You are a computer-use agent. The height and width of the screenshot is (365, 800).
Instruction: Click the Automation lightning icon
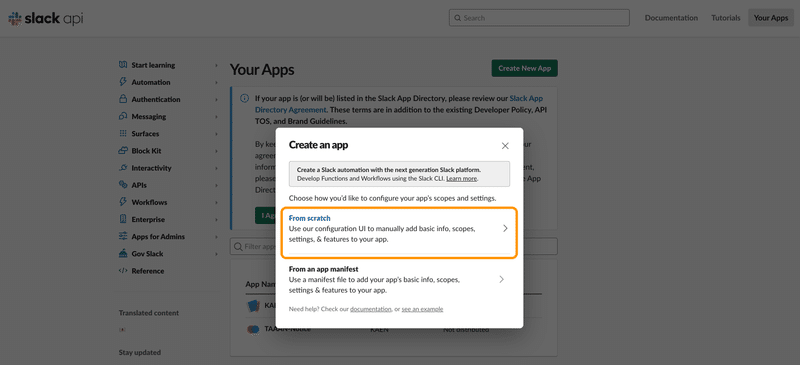122,82
